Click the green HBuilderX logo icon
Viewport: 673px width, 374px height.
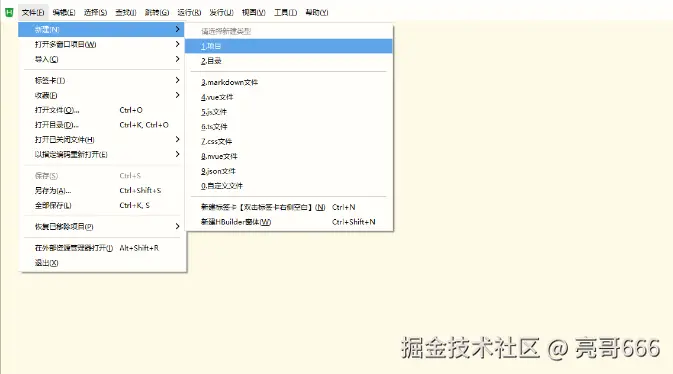(9, 12)
